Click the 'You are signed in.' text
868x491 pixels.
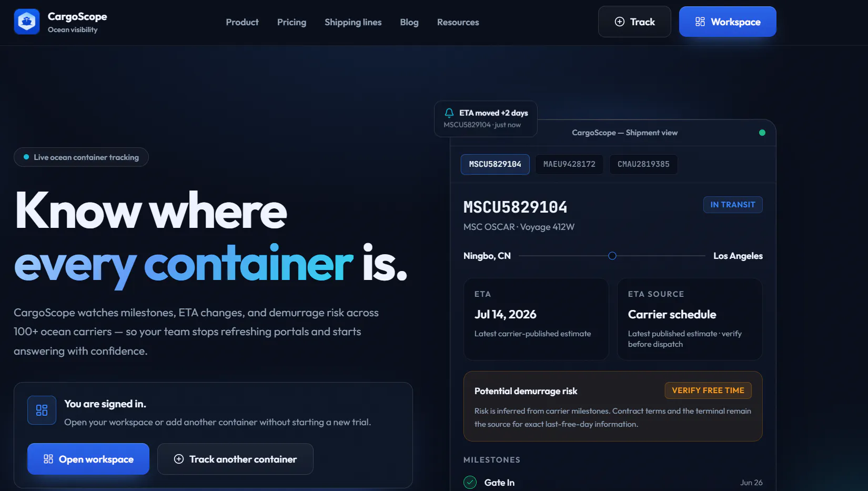(x=105, y=404)
